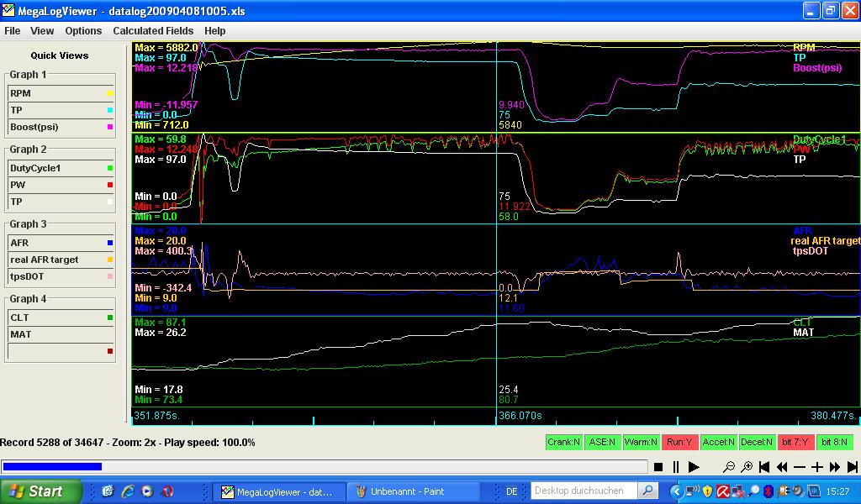Open the Calculated Fields menu
The height and width of the screenshot is (504, 861).
pyautogui.click(x=153, y=31)
